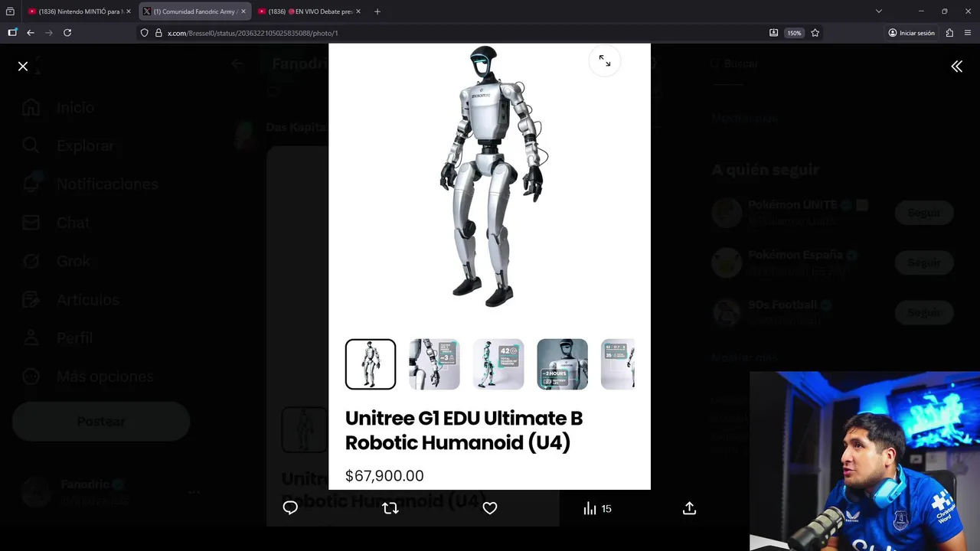Close the EN VIVO Debate tab
980x551 pixels.
[x=359, y=11]
